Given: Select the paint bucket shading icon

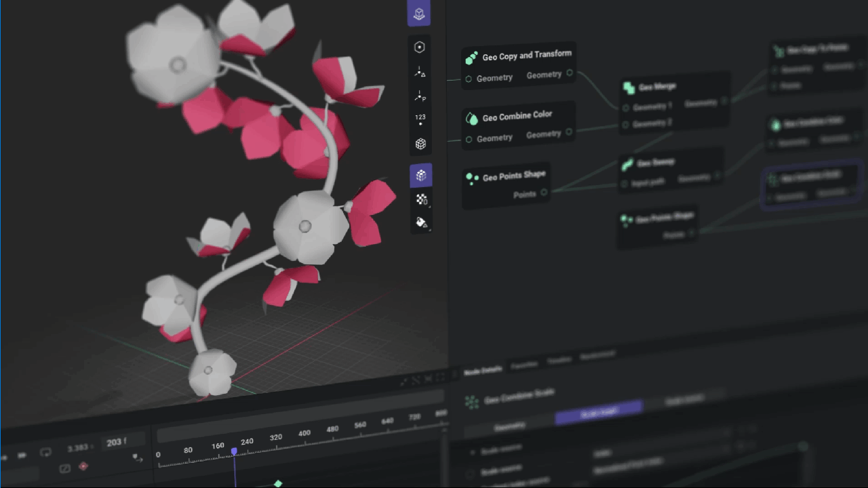Looking at the screenshot, I should 421,222.
